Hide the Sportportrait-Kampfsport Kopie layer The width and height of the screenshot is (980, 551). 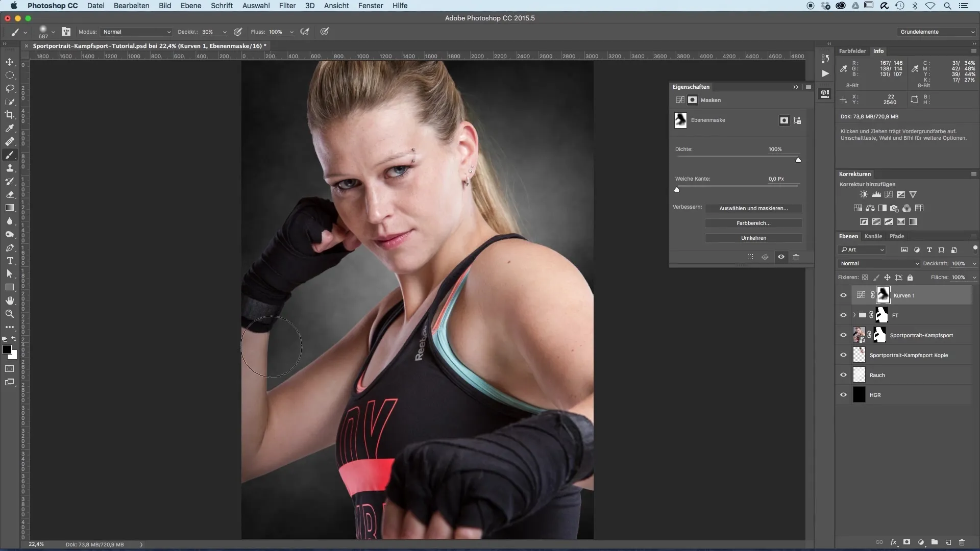click(843, 355)
